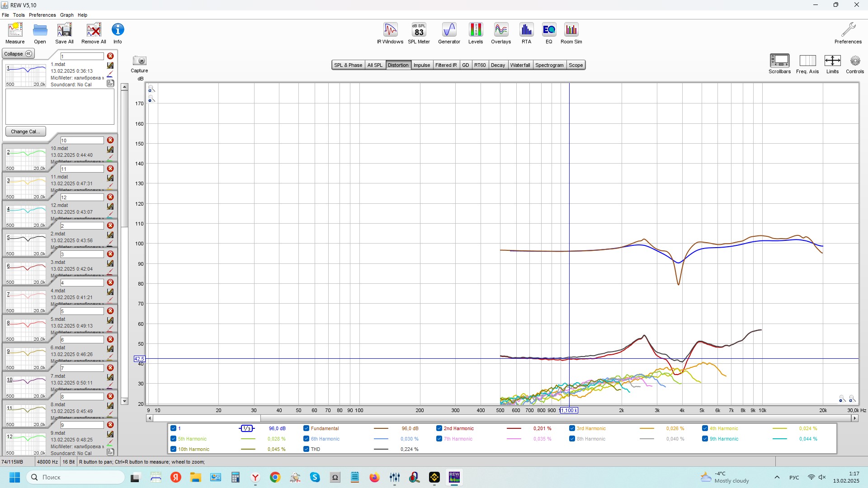Click measurement list scroll up arrow

pyautogui.click(x=125, y=87)
